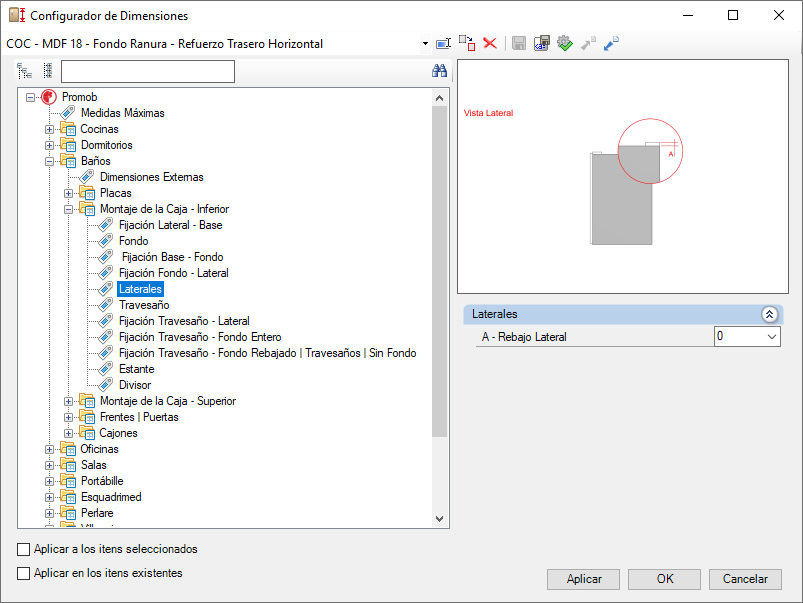Click the OK button
The height and width of the screenshot is (603, 803).
pyautogui.click(x=664, y=579)
